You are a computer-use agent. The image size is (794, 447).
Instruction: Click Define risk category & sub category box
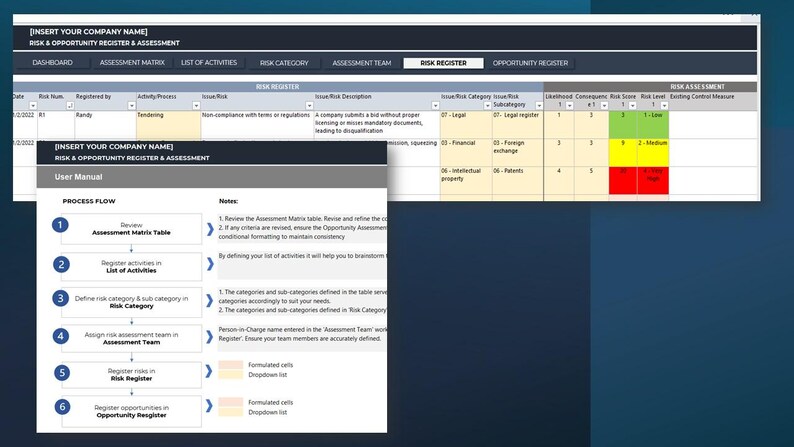coord(132,302)
